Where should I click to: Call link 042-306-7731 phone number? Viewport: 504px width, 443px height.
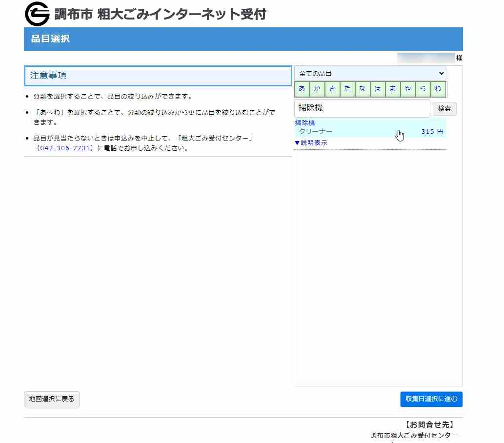coord(65,148)
